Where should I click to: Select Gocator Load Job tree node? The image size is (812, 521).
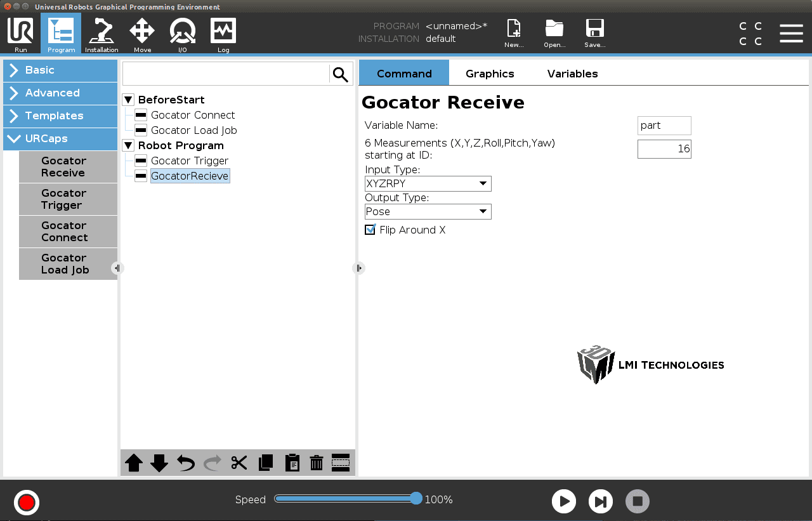(193, 130)
